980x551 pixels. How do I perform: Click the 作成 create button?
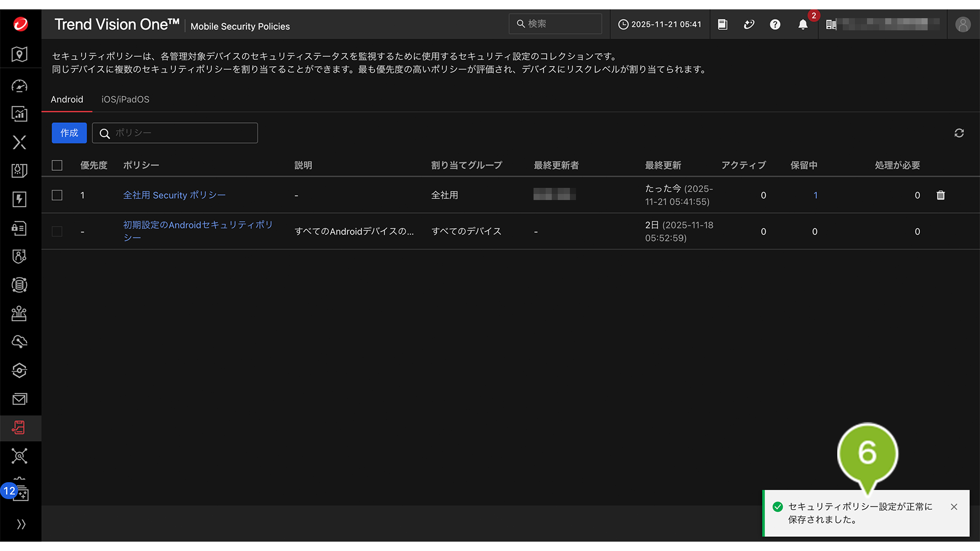(x=69, y=133)
